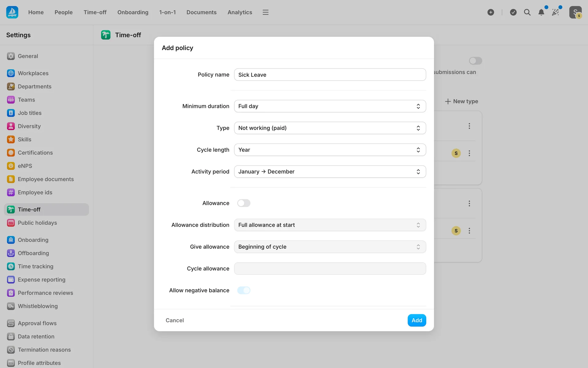Open the hamburger more menu icon
Viewport: 588px width, 368px height.
(x=266, y=12)
